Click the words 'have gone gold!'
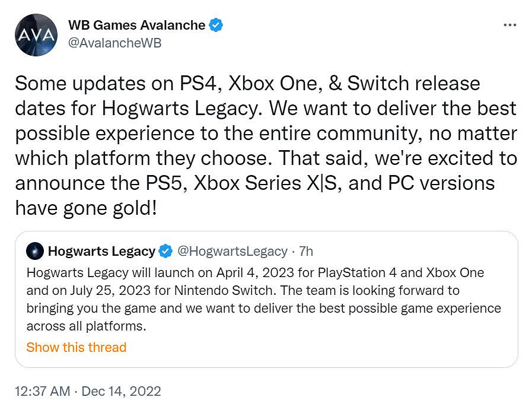Screen dimensions: 532x413 (85, 208)
